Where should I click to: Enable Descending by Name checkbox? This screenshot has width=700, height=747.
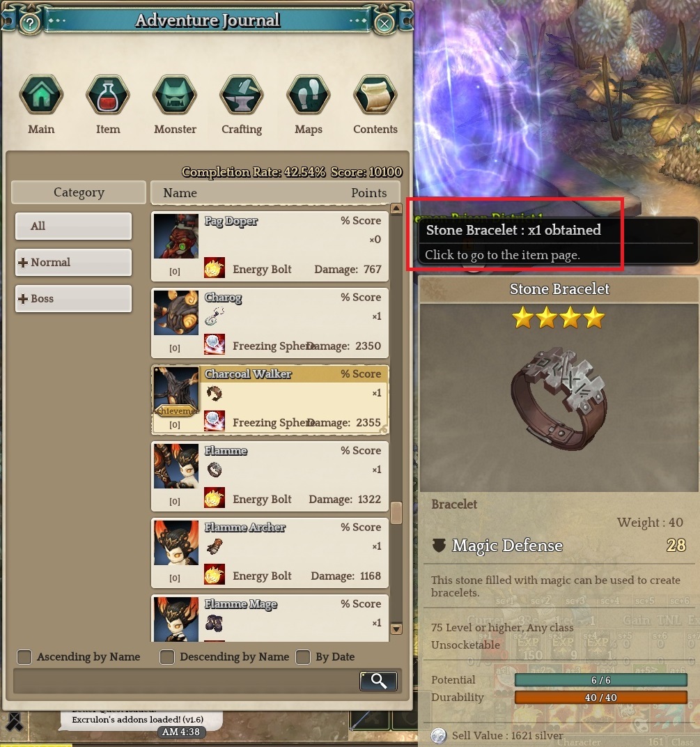pyautogui.click(x=167, y=657)
